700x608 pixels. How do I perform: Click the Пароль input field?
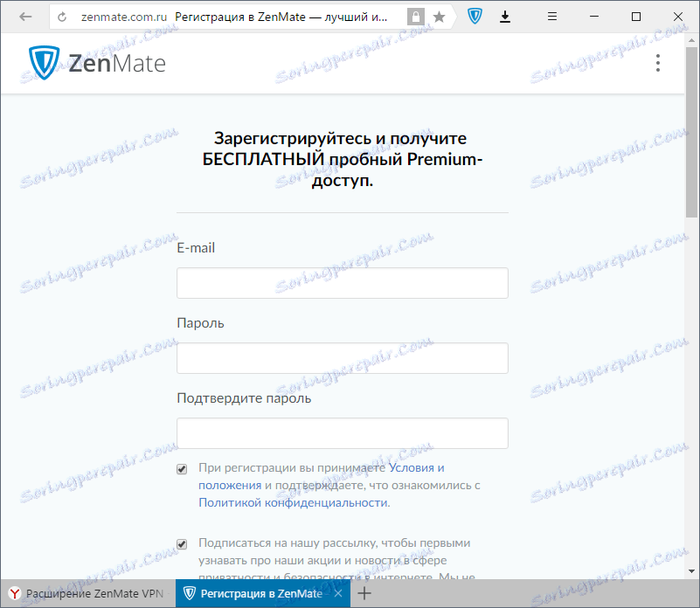(x=343, y=358)
